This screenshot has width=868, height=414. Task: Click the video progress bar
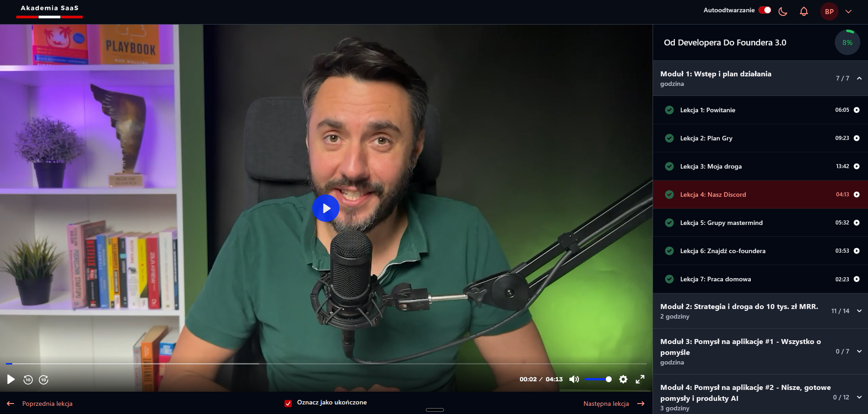[326, 364]
